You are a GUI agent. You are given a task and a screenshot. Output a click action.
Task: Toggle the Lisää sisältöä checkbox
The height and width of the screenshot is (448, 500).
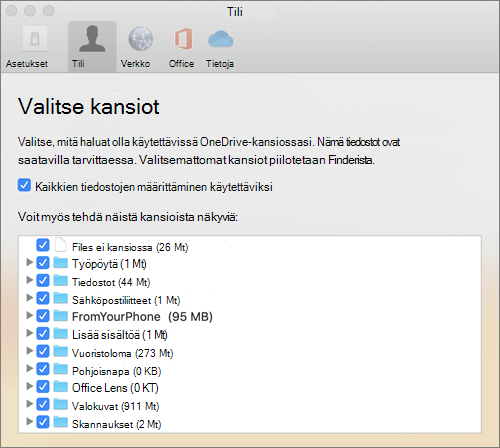(x=43, y=333)
